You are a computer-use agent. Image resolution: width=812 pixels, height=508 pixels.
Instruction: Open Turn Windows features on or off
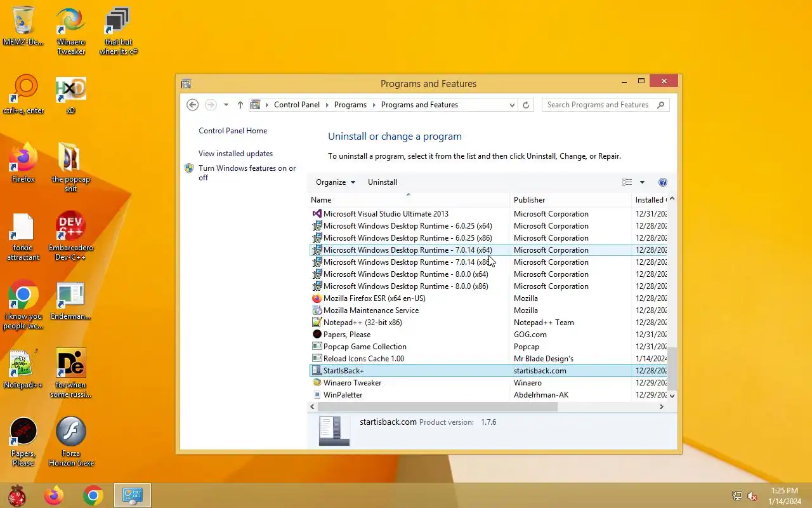[247, 173]
